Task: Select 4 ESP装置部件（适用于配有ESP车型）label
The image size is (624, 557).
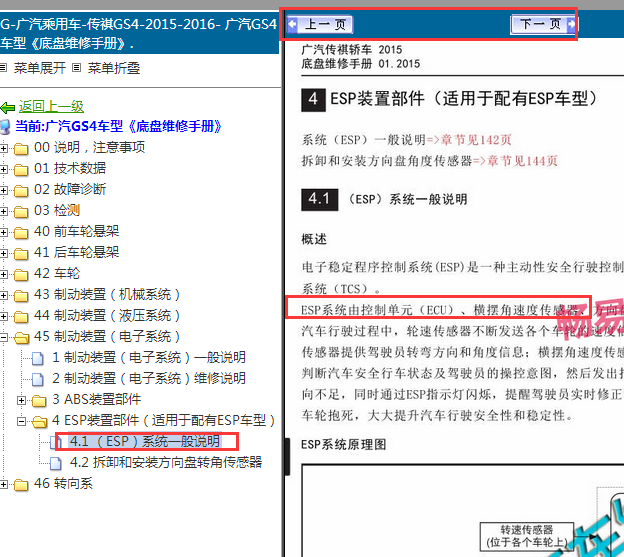Action: 163,421
